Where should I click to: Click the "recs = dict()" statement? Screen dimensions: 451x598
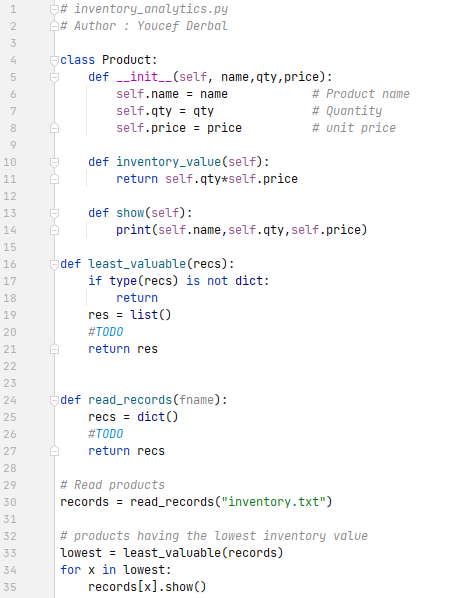[133, 417]
